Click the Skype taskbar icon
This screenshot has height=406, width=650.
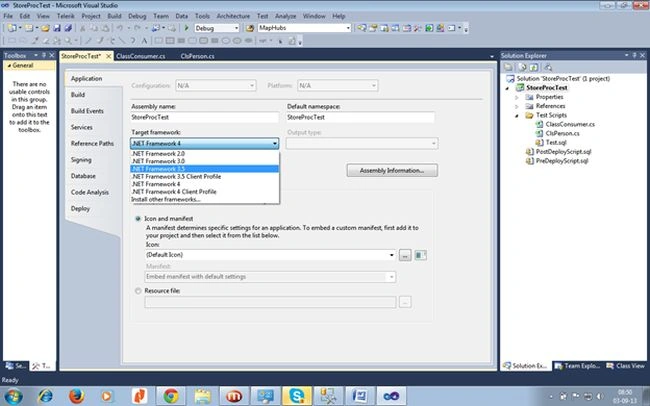[x=297, y=396]
